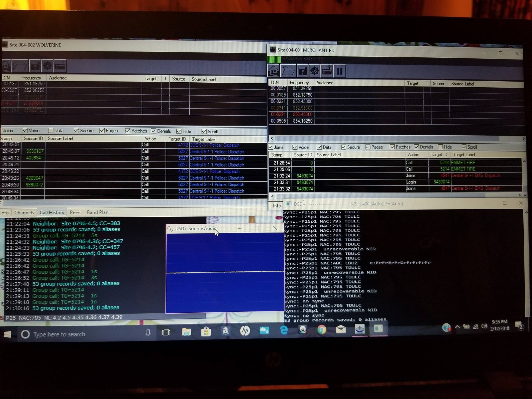This screenshot has height=399, width=532.
Task: Open the Band Plan tab
Action: 97,212
